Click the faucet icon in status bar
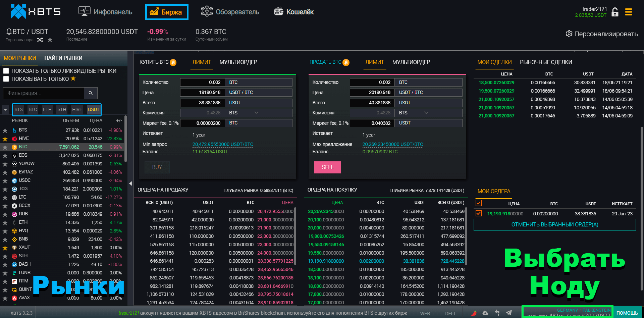644x318 pixels. point(497,313)
